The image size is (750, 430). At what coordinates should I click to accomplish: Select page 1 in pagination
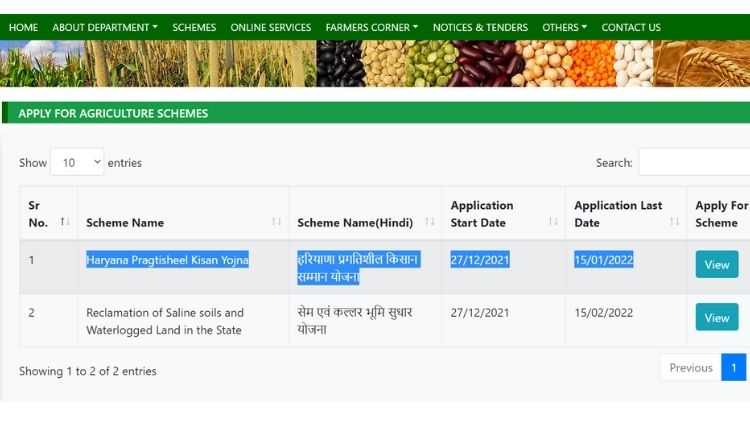point(734,367)
